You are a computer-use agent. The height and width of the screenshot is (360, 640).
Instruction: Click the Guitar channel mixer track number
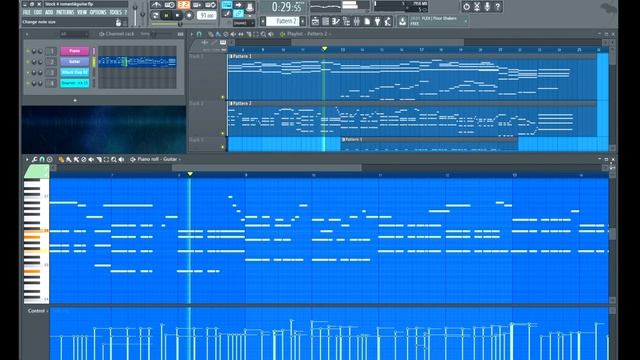coord(51,62)
